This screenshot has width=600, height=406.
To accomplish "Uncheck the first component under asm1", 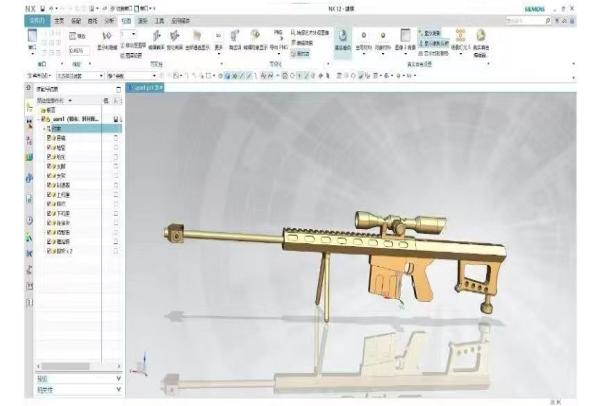I will [49, 136].
